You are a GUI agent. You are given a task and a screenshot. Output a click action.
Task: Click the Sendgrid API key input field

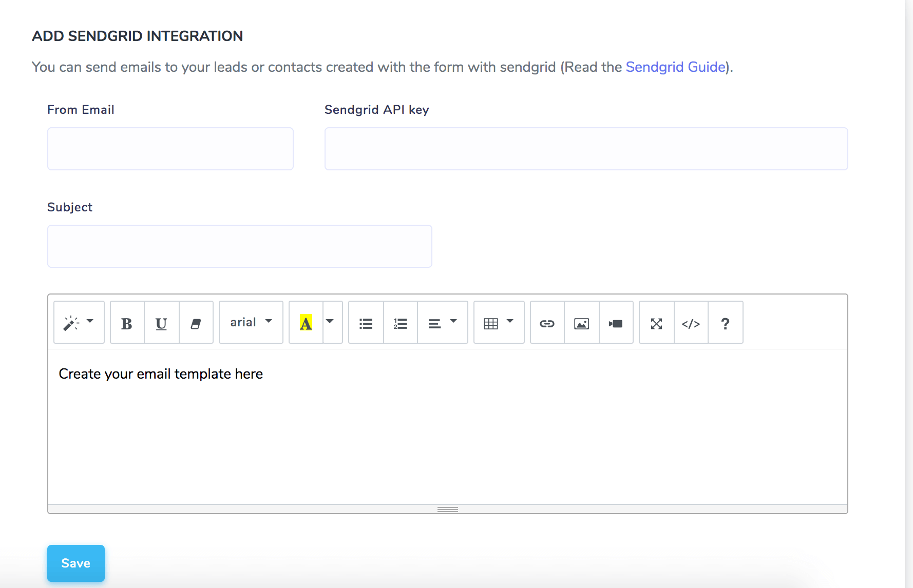pos(586,149)
